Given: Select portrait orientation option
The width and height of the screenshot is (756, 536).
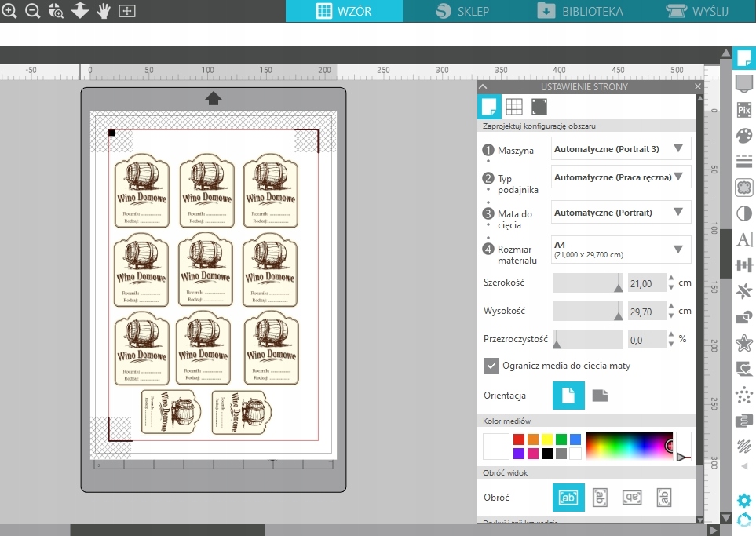Looking at the screenshot, I should click(568, 396).
